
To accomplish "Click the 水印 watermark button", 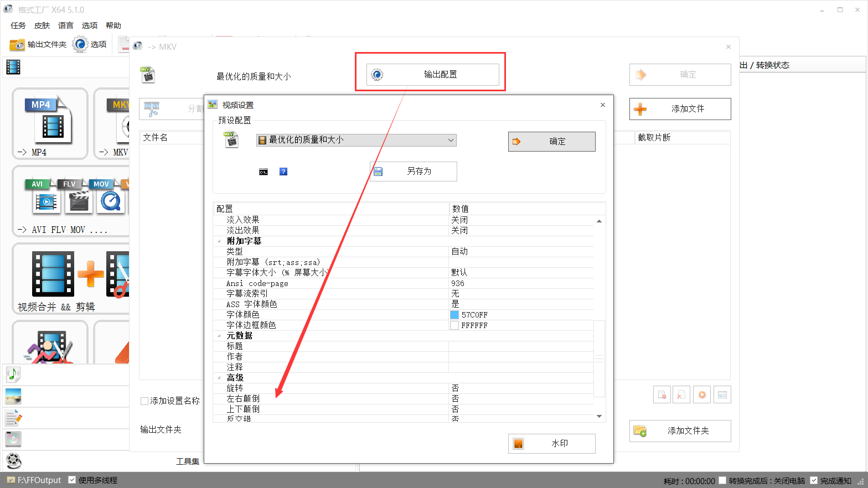I will pos(552,444).
